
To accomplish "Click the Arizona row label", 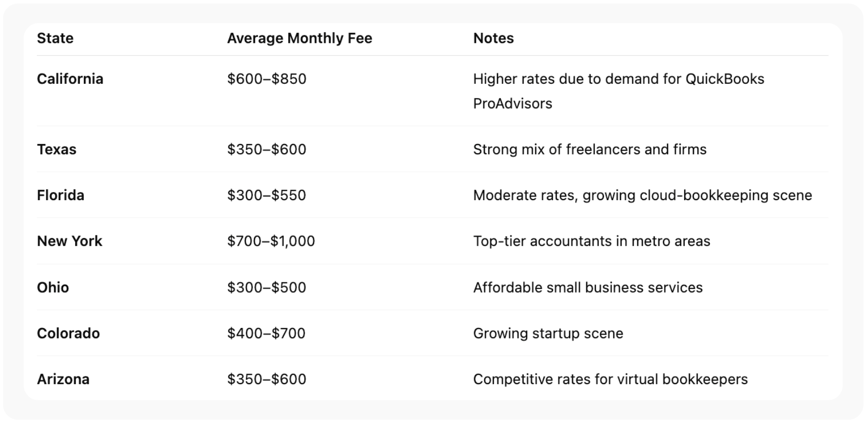I will (x=63, y=380).
